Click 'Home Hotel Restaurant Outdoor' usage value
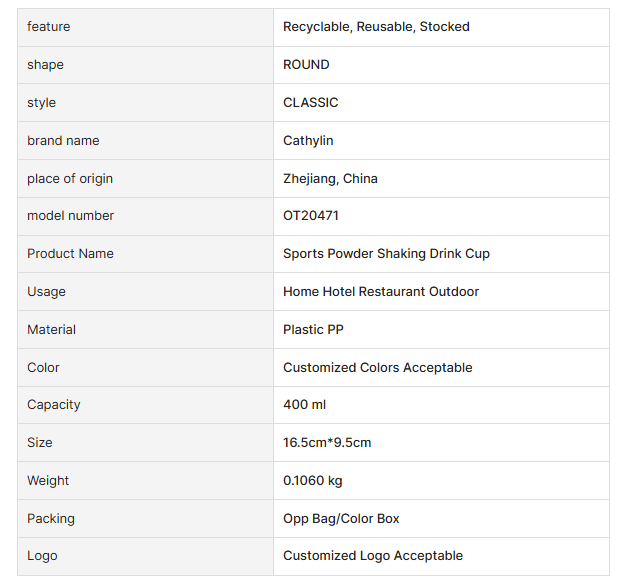 tap(381, 292)
